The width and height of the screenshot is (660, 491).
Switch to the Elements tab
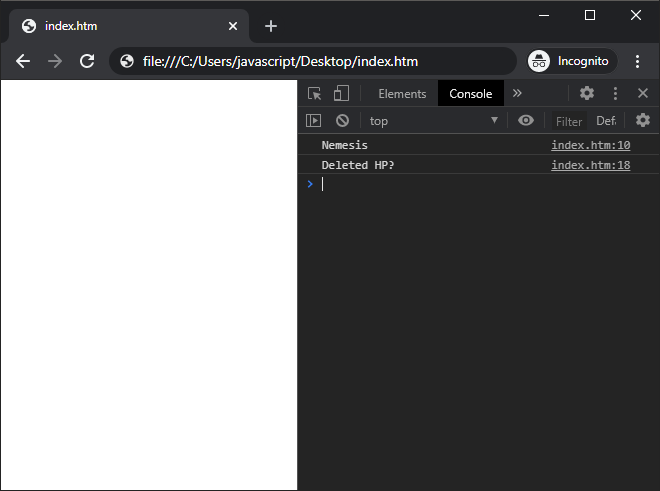point(402,93)
